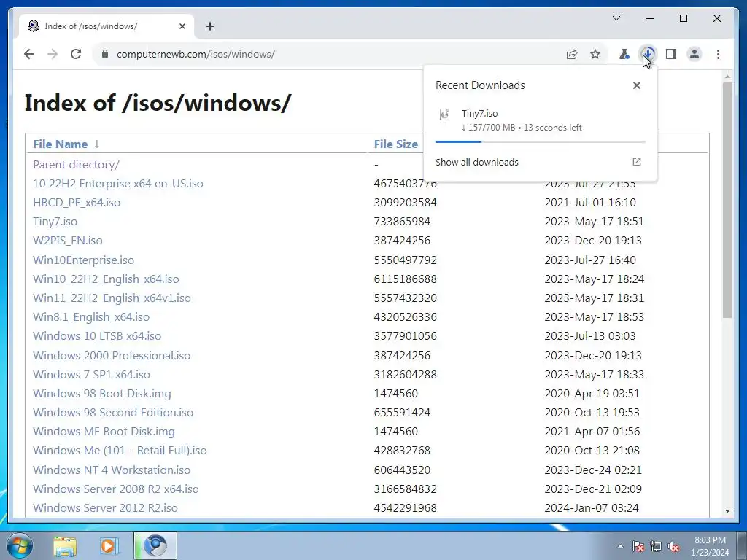Click the Chromium taskbar button
The height and width of the screenshot is (560, 747).
point(155,546)
